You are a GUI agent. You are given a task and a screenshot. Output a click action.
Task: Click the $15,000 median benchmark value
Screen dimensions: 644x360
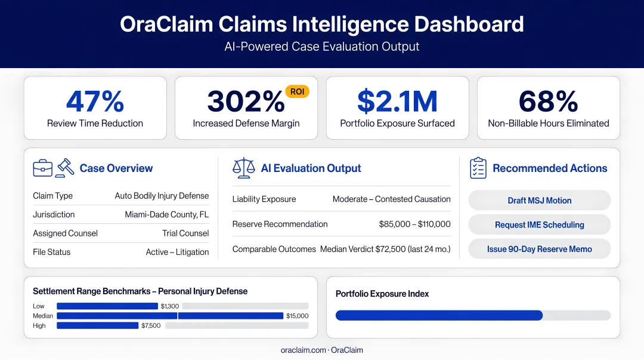point(298,316)
